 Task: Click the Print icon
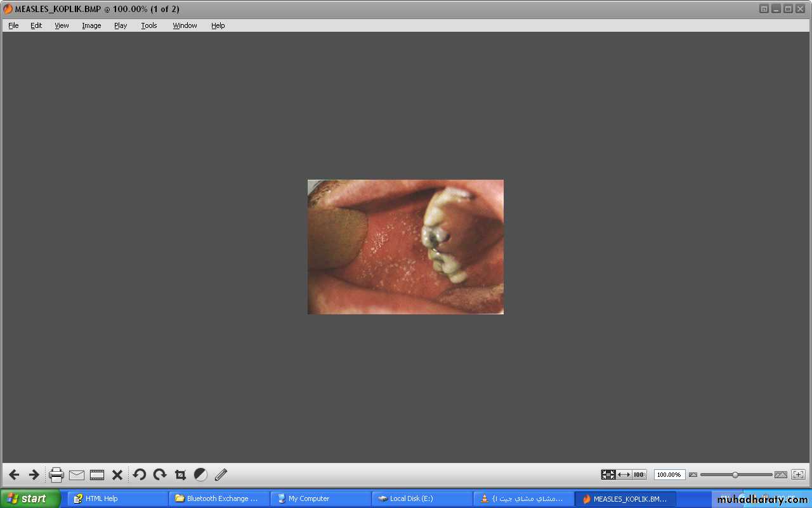pos(56,475)
